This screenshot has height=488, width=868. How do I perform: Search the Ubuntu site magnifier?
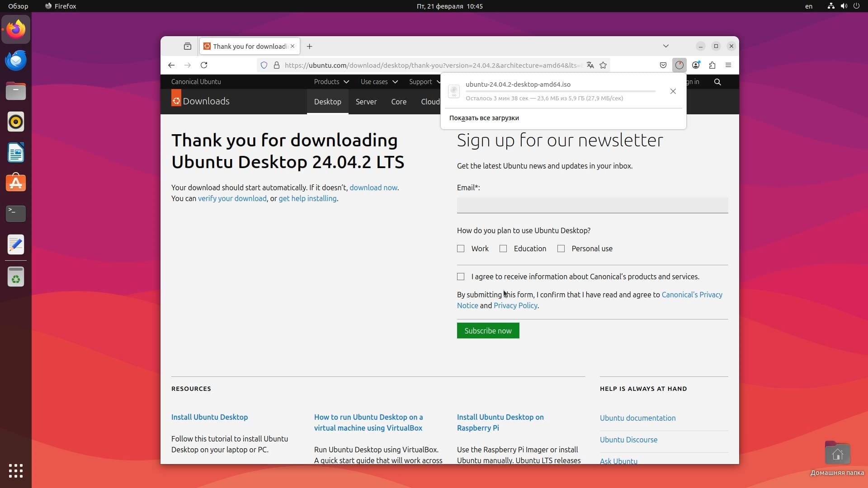coord(717,82)
